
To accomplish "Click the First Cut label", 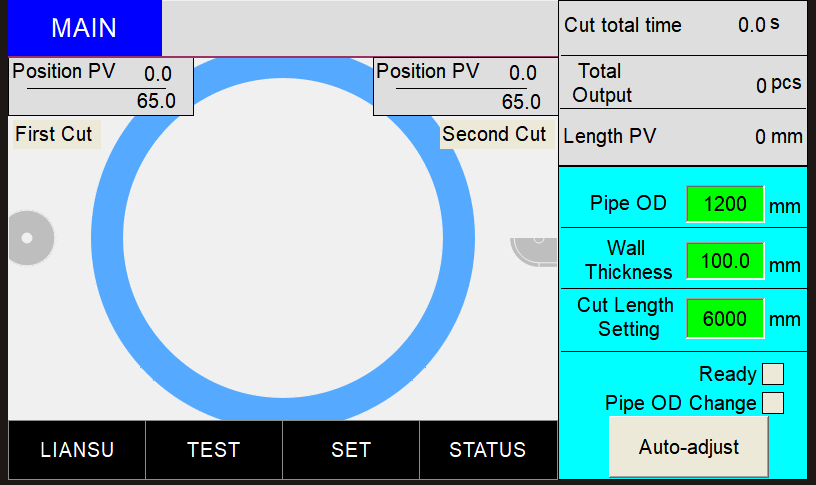I will coord(54,134).
